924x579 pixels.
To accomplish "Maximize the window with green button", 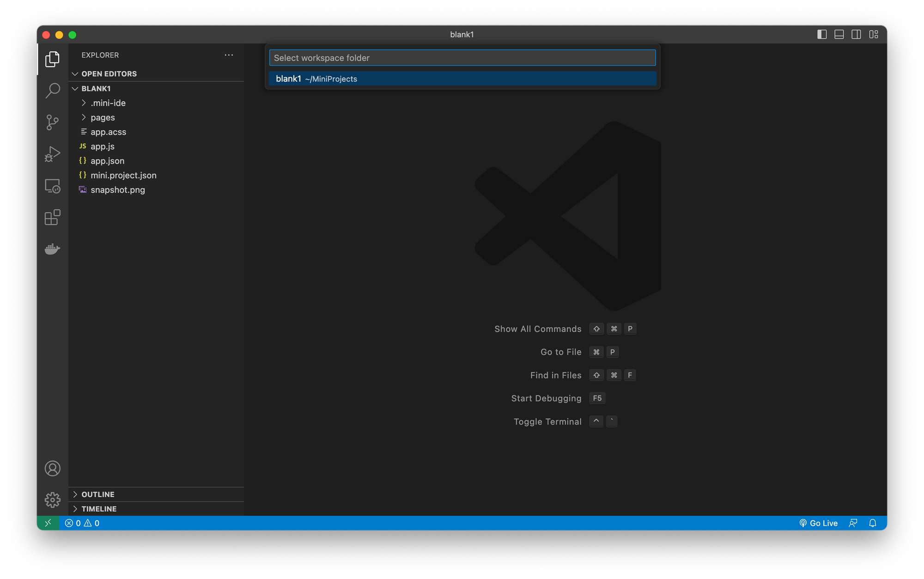I will click(73, 35).
